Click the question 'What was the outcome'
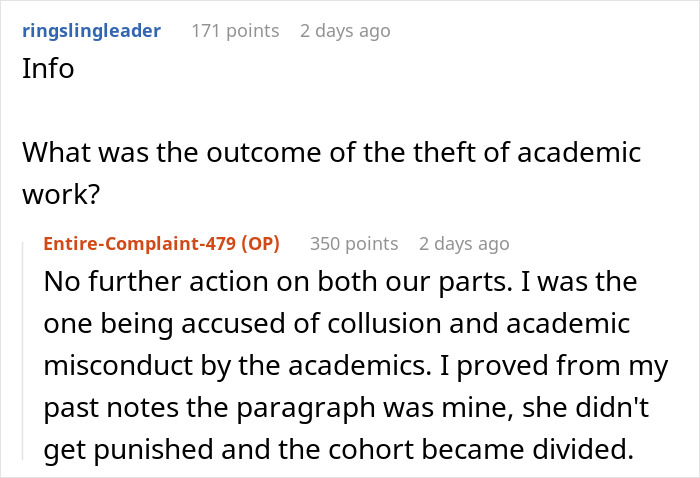The width and height of the screenshot is (700, 478). pos(150,154)
